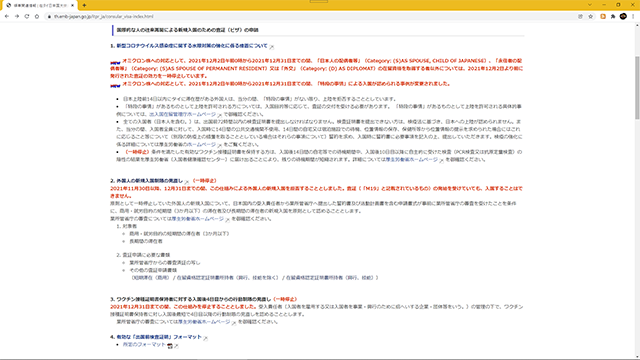Open the Chrome profile avatar
The height and width of the screenshot is (360, 640).
(x=623, y=16)
